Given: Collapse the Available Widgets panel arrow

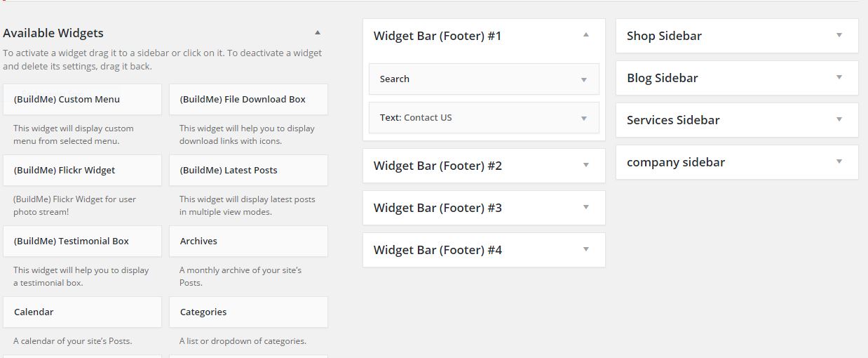Looking at the screenshot, I should click(318, 32).
